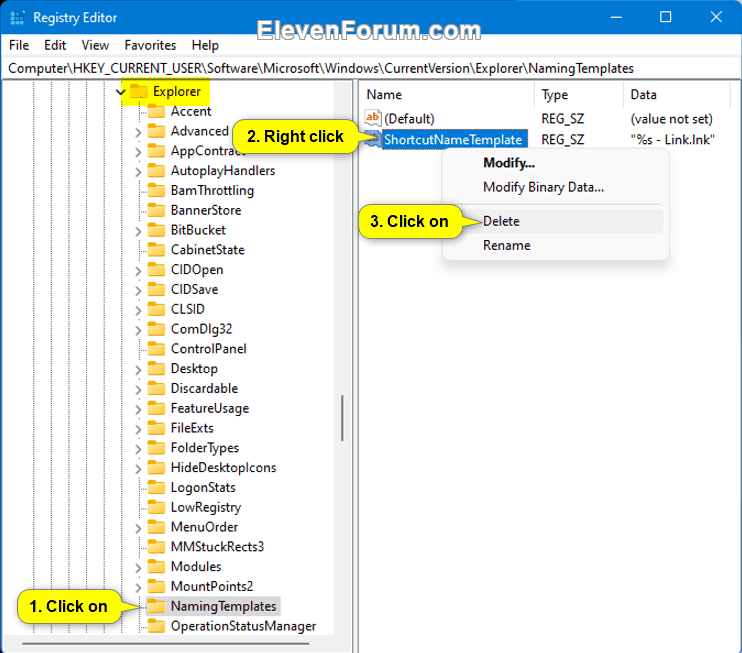The height and width of the screenshot is (653, 742).
Task: Click the Explorer folder icon
Action: [139, 91]
